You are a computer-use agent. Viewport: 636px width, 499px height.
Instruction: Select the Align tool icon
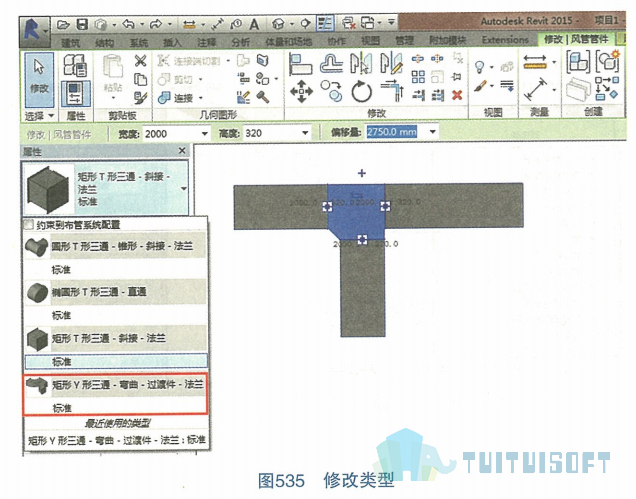301,64
